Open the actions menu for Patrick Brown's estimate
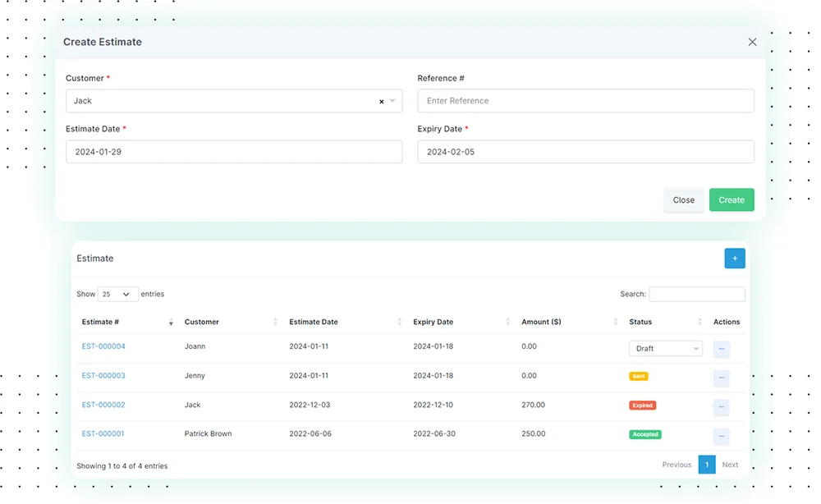 point(721,436)
